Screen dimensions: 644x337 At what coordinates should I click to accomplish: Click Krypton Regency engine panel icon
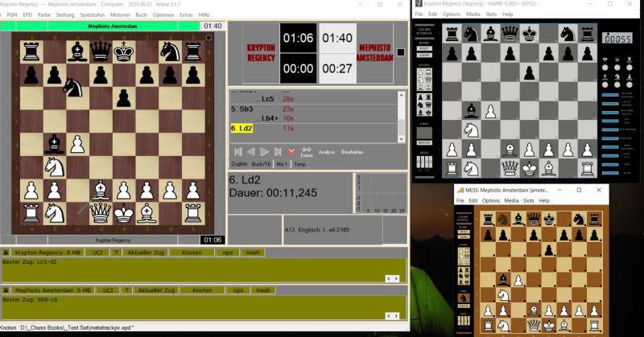coord(6,253)
